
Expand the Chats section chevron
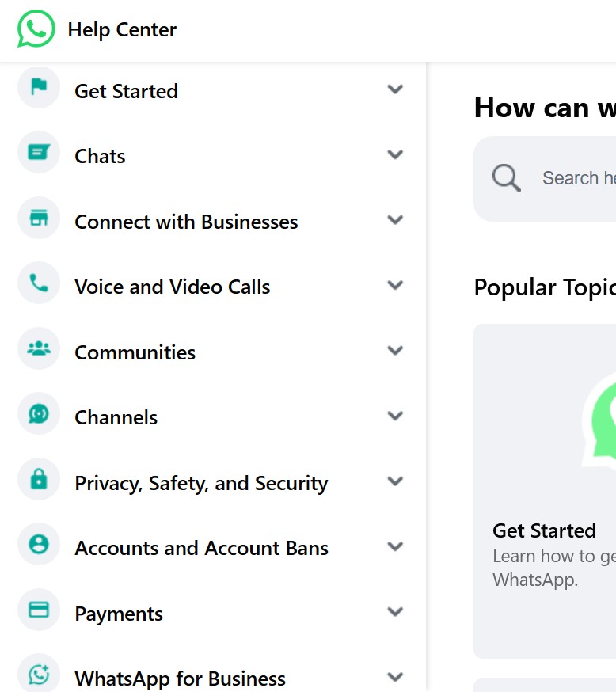click(395, 154)
